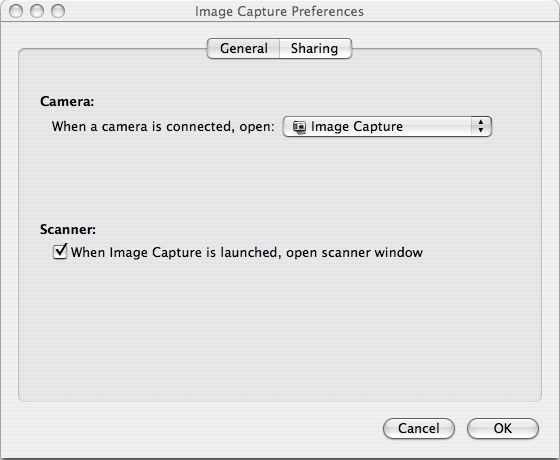Click the bold "Camera:" section heading
Image resolution: width=560 pixels, height=460 pixels.
67,101
